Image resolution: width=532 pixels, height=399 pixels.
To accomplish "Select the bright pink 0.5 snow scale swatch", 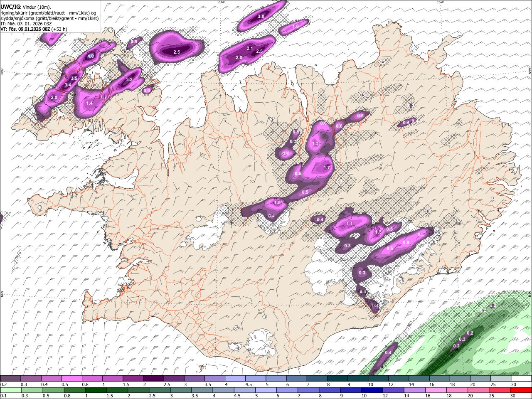I will (x=71, y=378).
